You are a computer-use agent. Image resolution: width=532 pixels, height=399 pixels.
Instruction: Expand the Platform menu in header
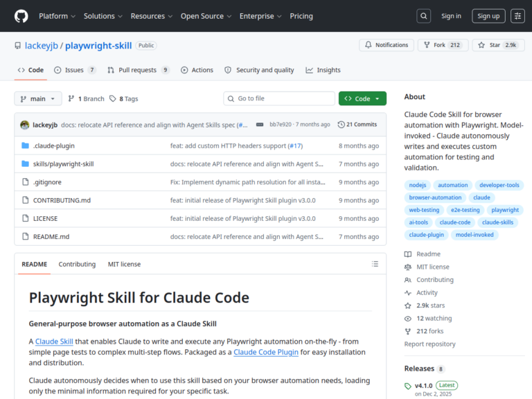coord(57,16)
